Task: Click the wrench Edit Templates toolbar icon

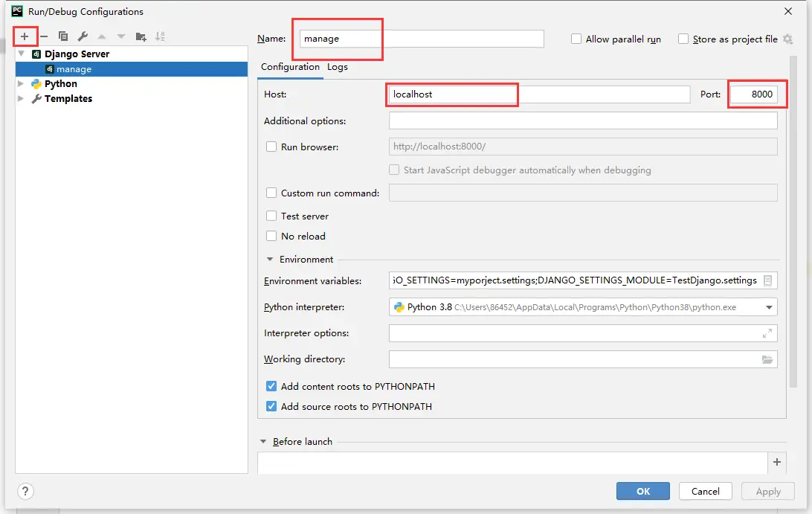Action: click(83, 36)
